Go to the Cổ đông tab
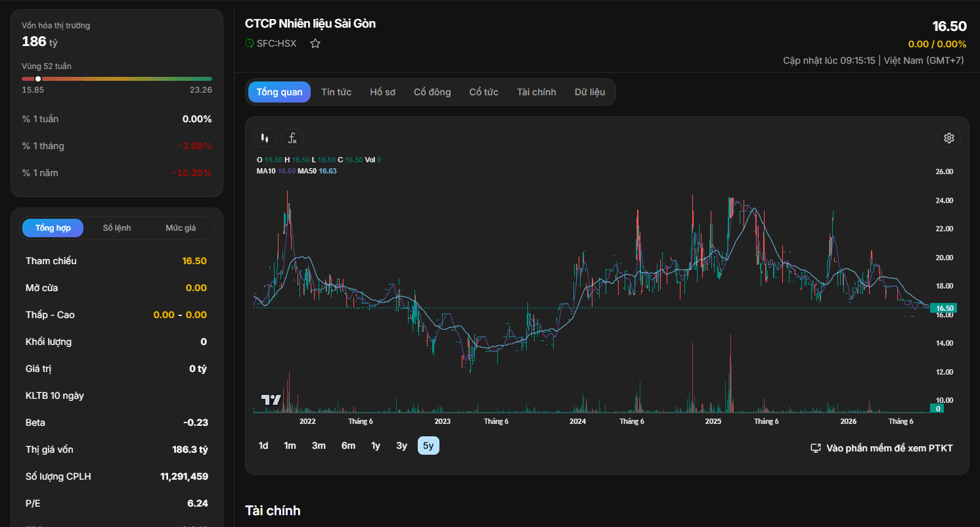The width and height of the screenshot is (980, 527). coord(432,92)
